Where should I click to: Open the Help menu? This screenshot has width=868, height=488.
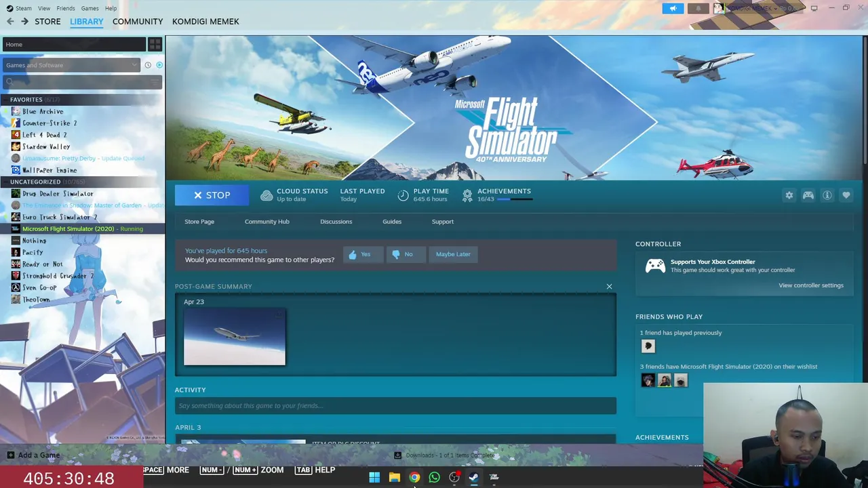point(111,8)
